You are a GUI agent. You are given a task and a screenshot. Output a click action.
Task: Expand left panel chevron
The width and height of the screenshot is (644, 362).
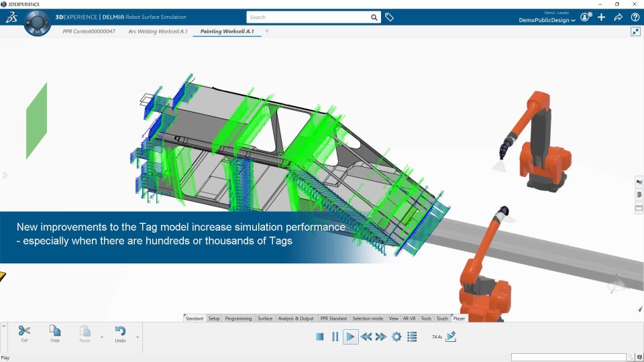click(5, 176)
